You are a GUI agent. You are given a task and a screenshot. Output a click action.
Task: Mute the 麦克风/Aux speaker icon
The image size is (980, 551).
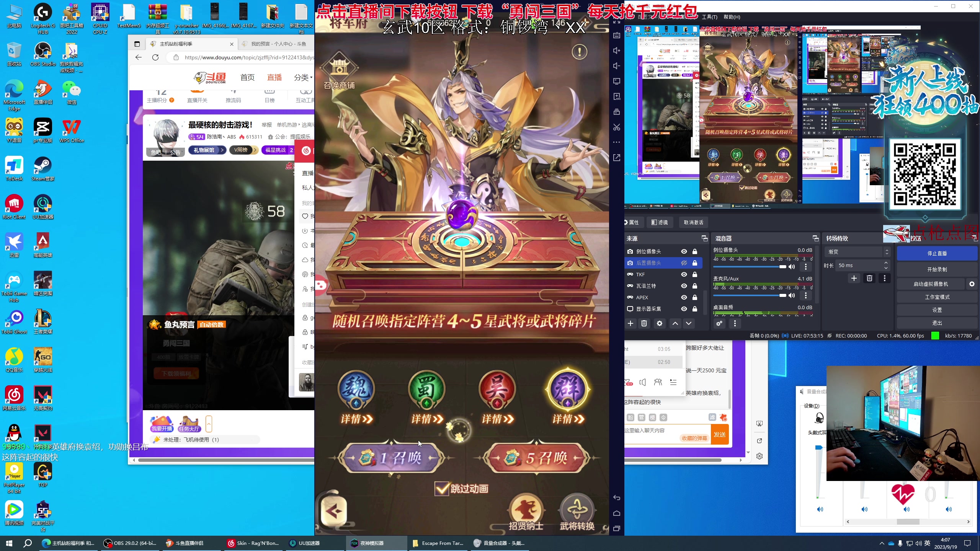[792, 295]
